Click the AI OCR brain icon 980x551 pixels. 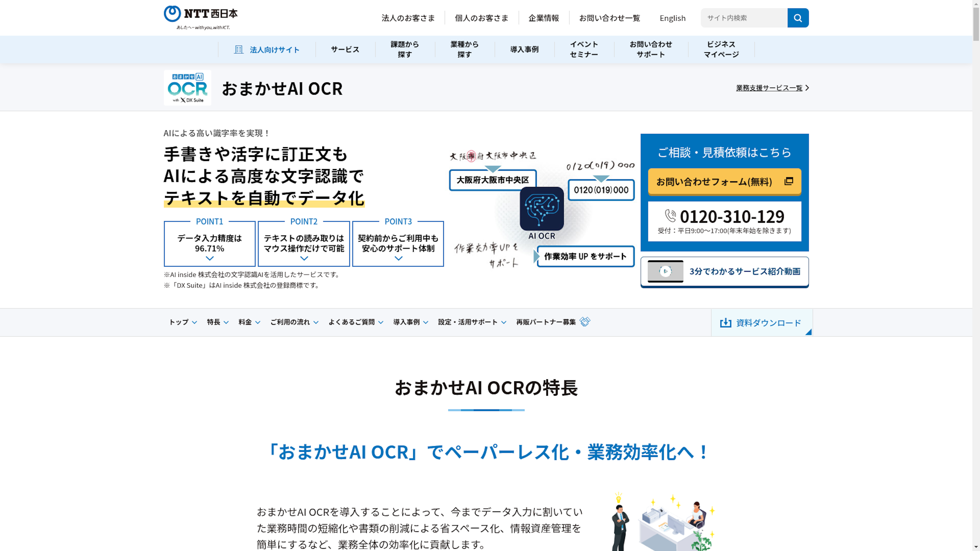click(542, 209)
